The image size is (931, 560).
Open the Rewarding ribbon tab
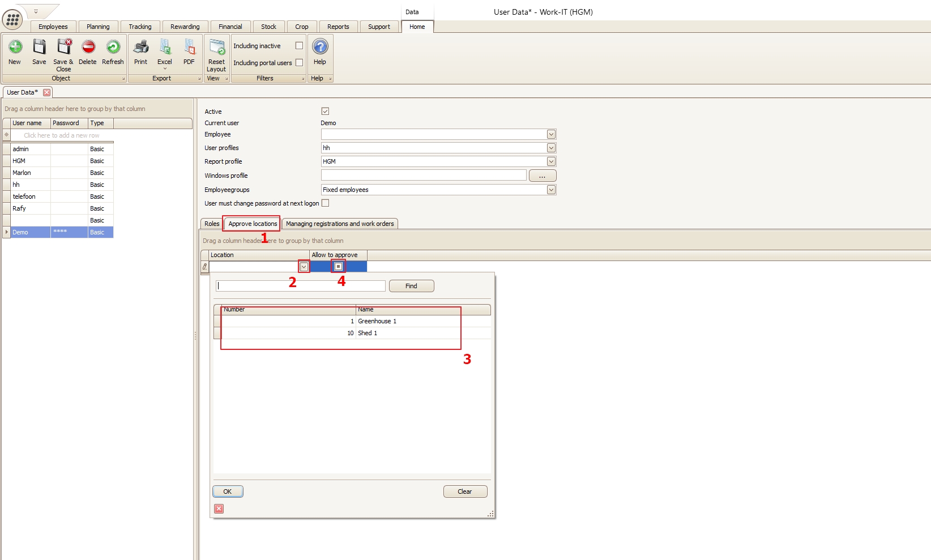click(x=185, y=27)
